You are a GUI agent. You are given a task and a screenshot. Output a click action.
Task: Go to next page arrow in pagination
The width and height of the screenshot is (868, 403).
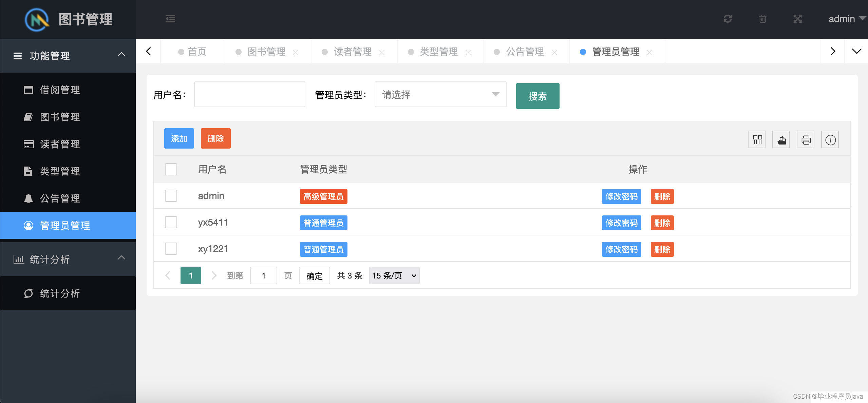[214, 275]
